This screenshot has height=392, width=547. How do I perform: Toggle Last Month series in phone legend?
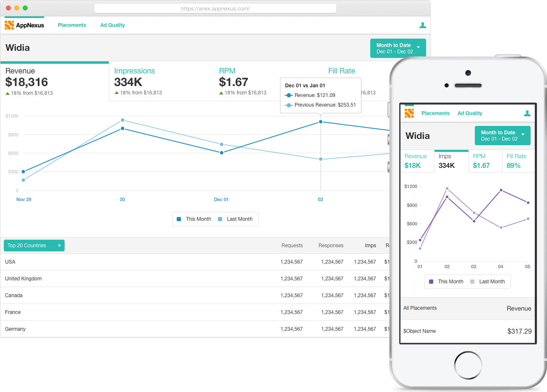click(x=487, y=282)
